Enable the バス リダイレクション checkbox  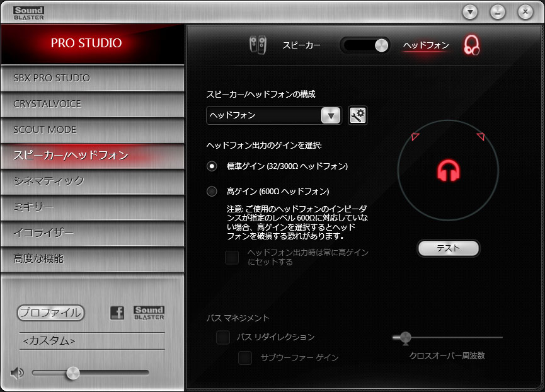click(223, 338)
